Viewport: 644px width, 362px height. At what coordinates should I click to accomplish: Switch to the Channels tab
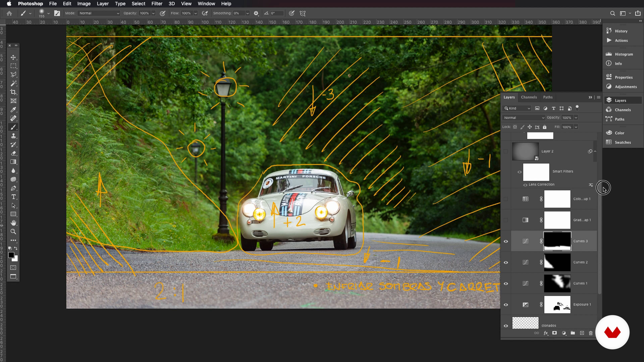529,97
